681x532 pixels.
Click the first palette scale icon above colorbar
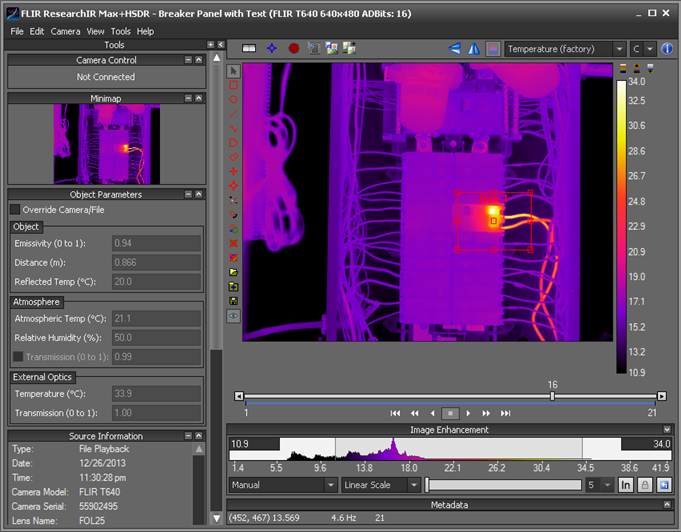click(623, 68)
